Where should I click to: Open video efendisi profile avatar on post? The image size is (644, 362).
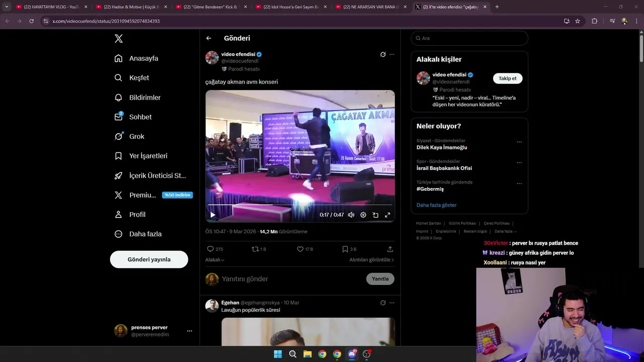click(212, 57)
